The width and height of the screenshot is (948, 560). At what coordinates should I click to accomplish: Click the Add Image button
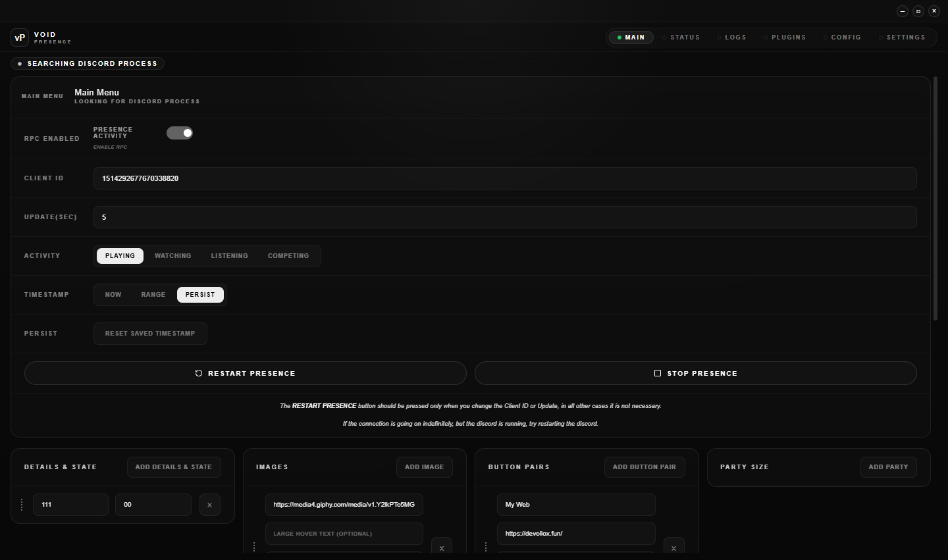[x=425, y=467]
